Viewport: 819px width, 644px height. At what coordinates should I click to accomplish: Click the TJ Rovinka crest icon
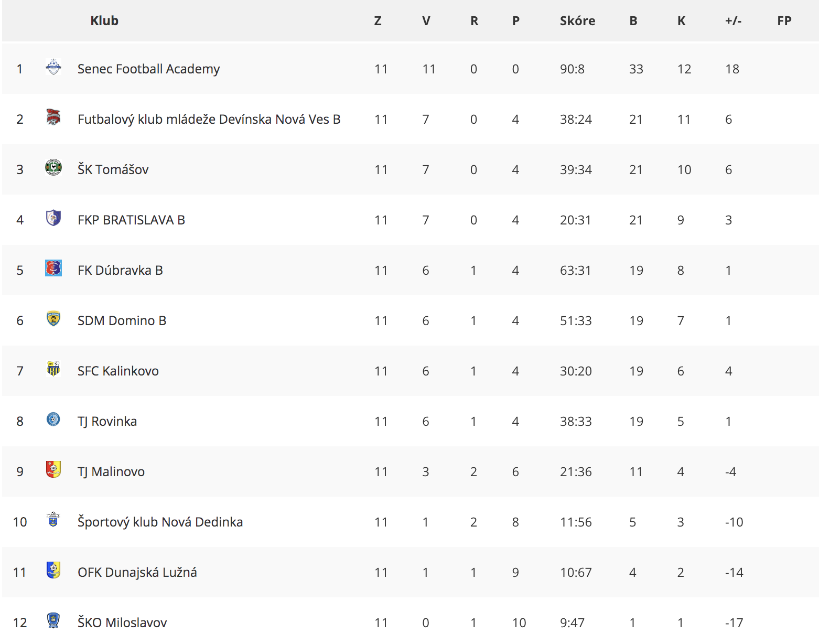pos(53,420)
